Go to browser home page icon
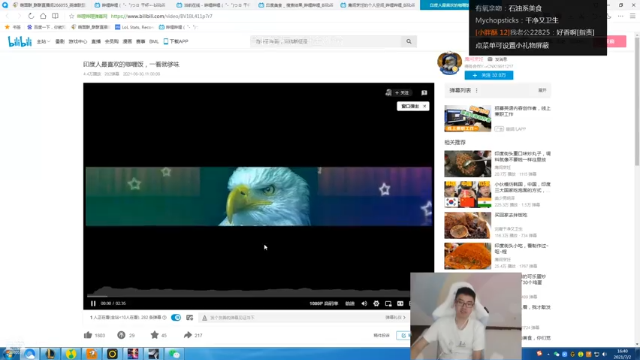The width and height of the screenshot is (640, 360). (x=43, y=16)
